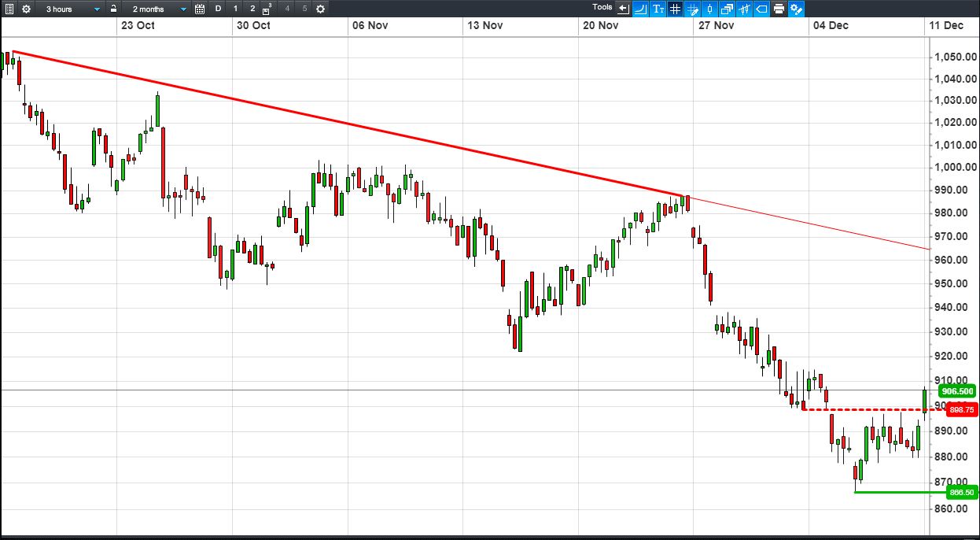Click the 23 Oct date label
The image size is (980, 540).
pyautogui.click(x=137, y=25)
